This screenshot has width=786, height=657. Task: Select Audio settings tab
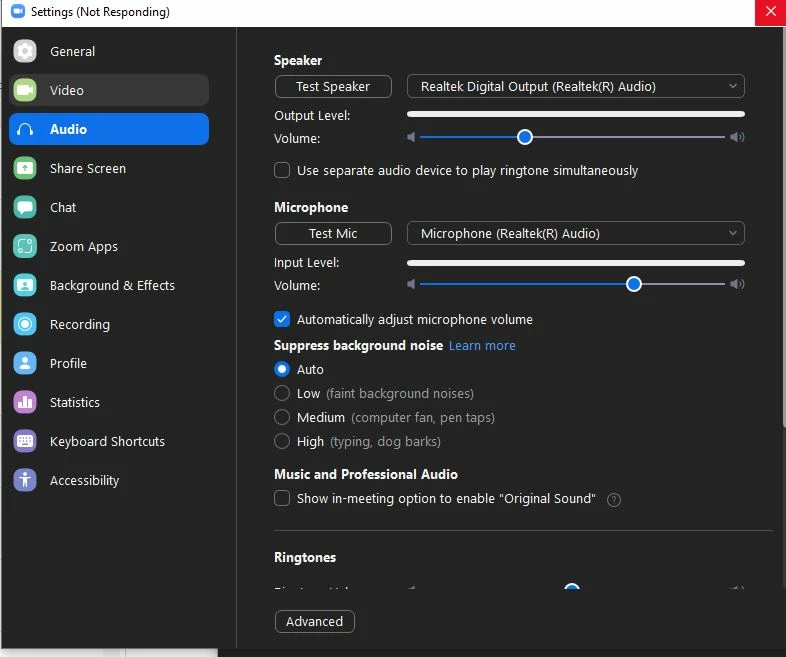pos(109,129)
